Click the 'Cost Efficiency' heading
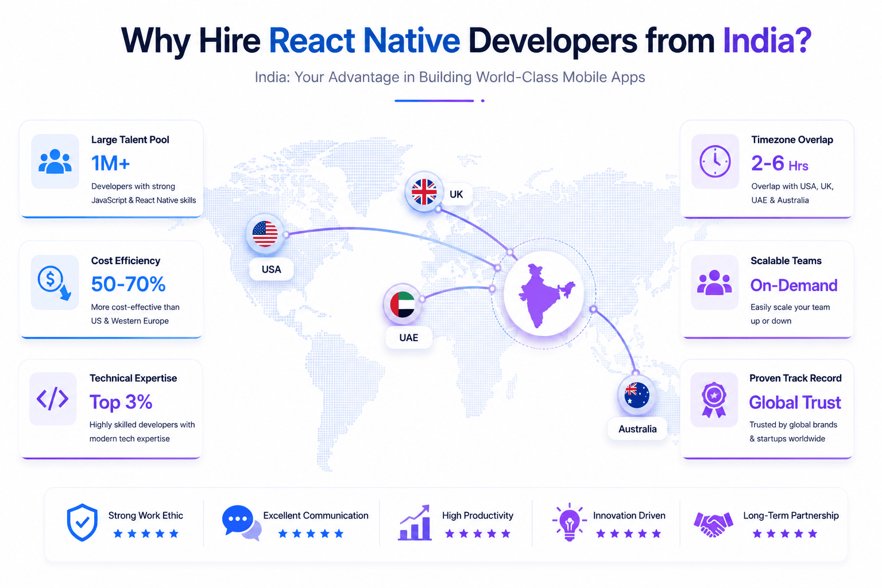This screenshot has width=882, height=588. pos(126,261)
